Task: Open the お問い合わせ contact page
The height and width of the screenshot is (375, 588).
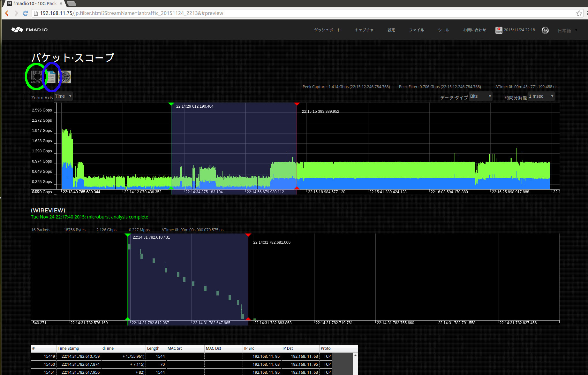Action: coord(474,30)
